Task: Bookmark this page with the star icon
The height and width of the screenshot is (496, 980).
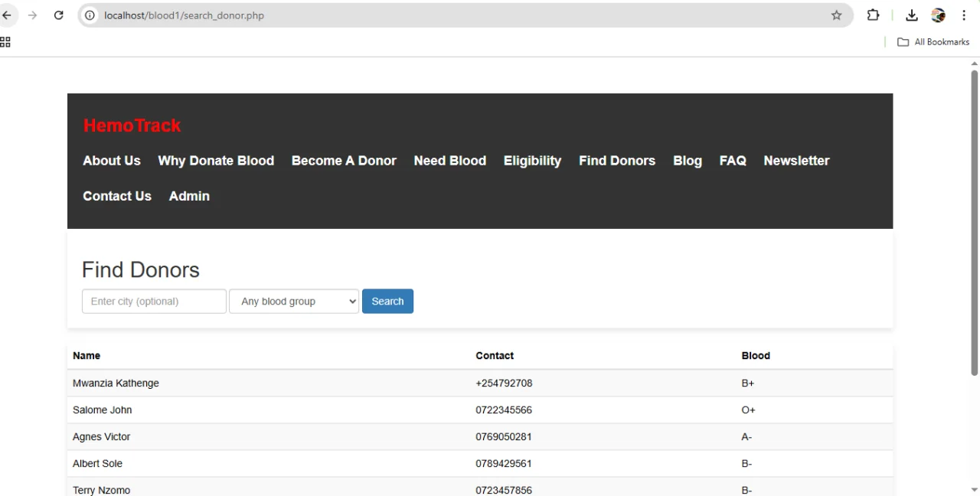Action: [x=836, y=15]
